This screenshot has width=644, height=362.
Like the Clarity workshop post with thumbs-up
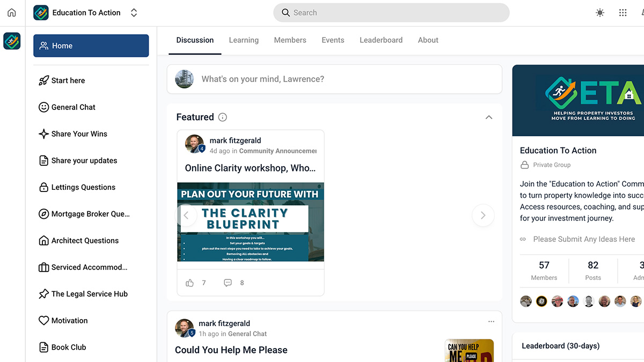click(x=189, y=283)
